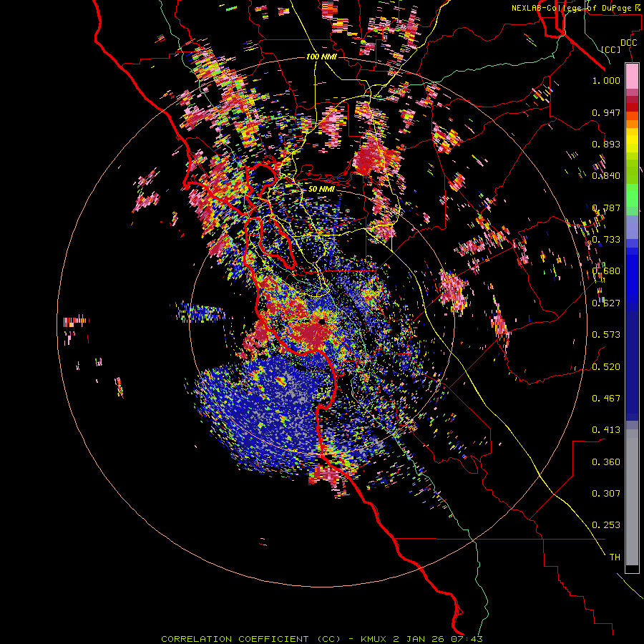Click the 1.000 value on the color scale
The width and height of the screenshot is (644, 644).
coord(606,80)
